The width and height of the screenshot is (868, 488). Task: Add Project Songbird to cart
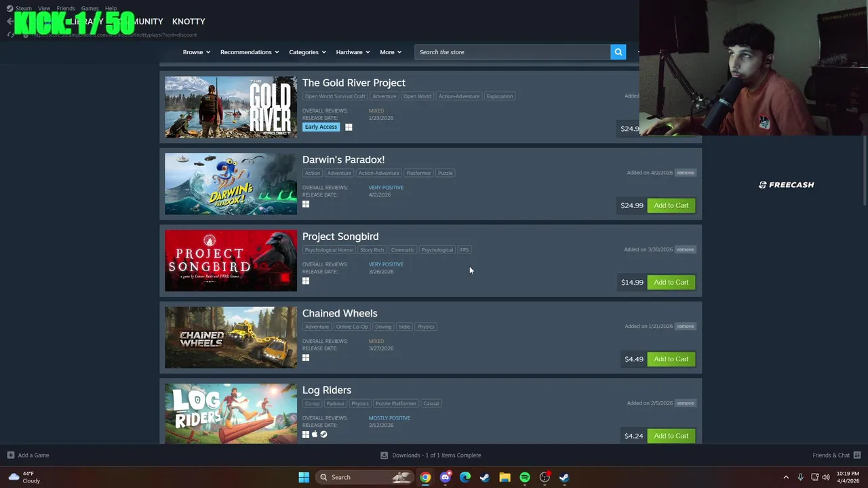(671, 282)
